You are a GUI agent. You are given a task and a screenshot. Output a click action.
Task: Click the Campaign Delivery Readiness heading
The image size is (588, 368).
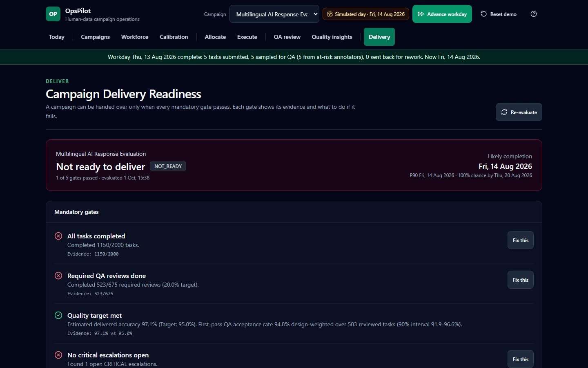(x=123, y=94)
